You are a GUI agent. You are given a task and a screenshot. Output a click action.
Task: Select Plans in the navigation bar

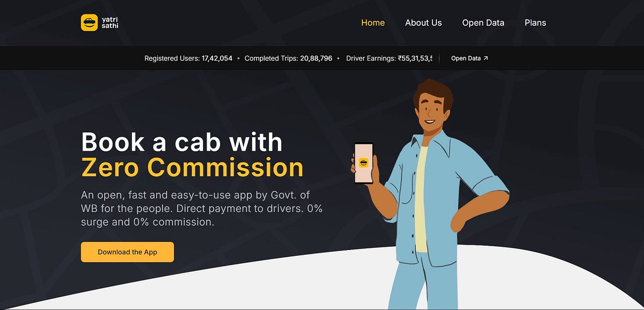coord(536,23)
